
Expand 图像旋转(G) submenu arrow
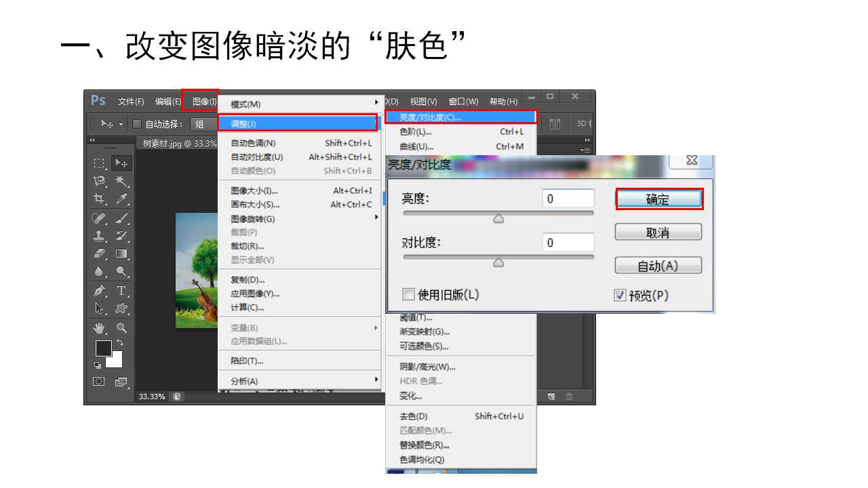pos(376,218)
